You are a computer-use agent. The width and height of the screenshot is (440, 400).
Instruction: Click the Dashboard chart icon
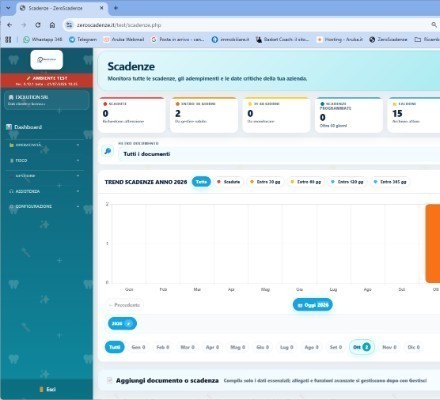(9, 127)
